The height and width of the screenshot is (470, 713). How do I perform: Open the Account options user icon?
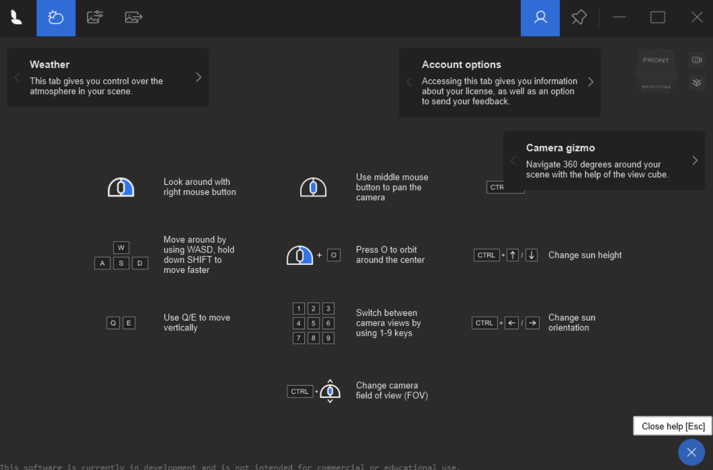coord(540,17)
